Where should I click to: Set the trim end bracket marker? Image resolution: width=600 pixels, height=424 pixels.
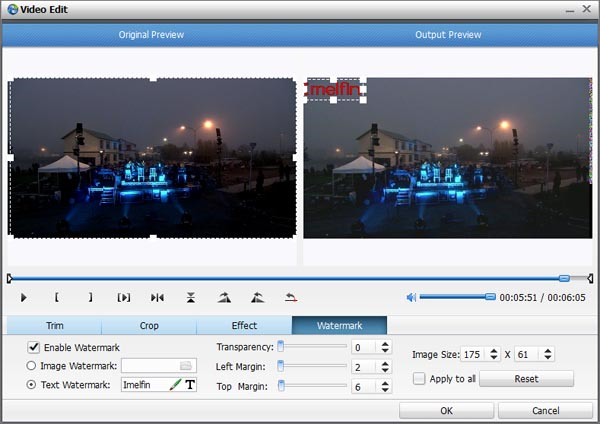tap(90, 297)
